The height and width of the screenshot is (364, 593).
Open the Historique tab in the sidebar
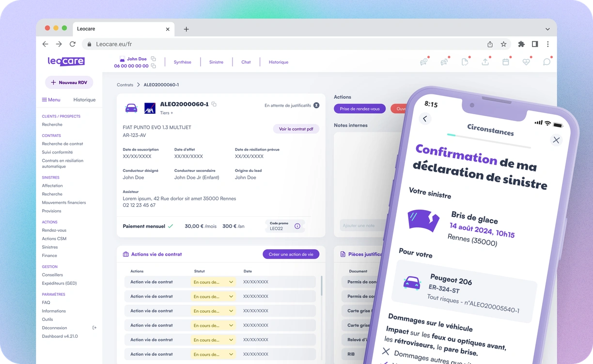pos(84,100)
